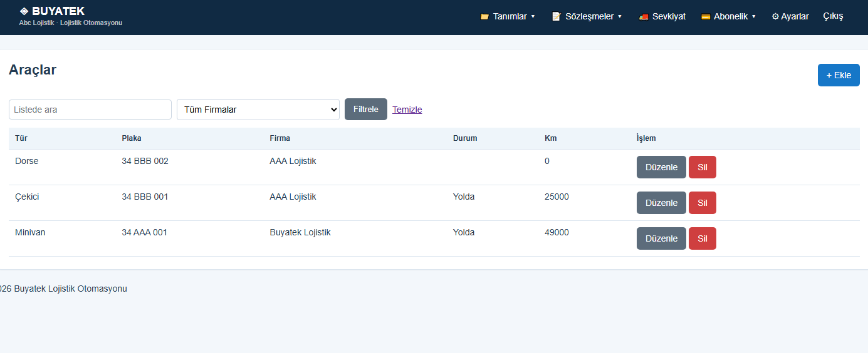Select the Minivan type cell
868x353 pixels.
30,232
